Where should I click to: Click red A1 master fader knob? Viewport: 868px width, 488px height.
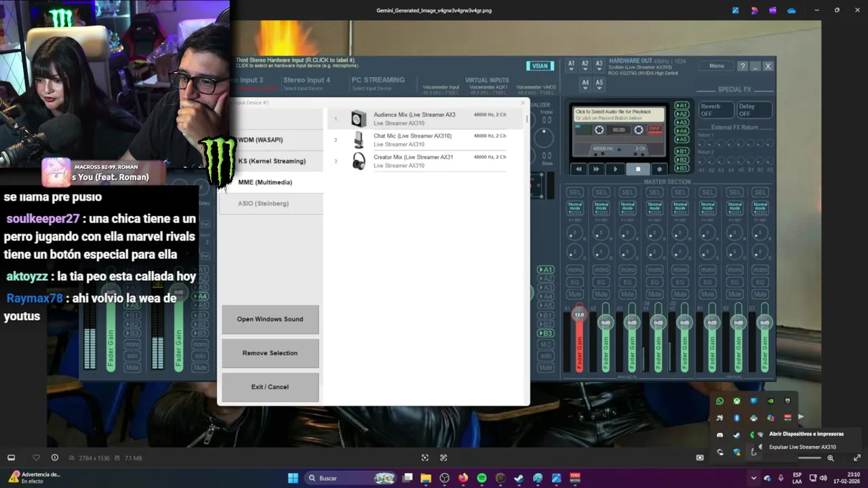click(x=579, y=314)
